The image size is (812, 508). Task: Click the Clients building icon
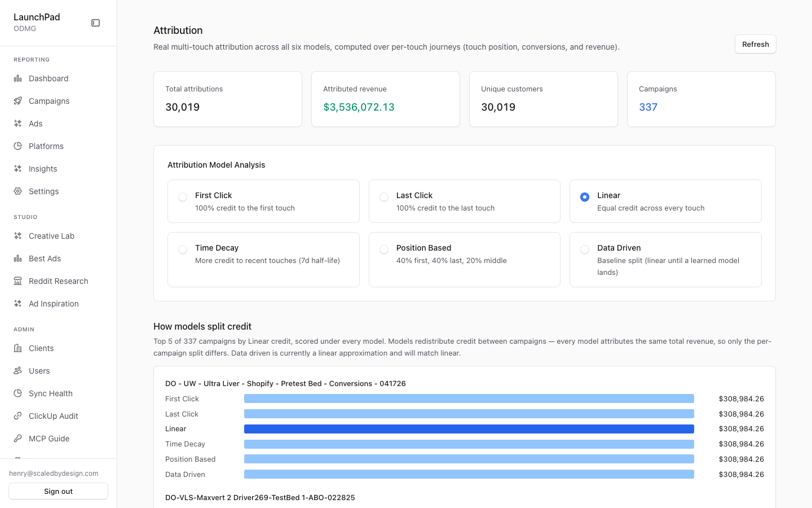point(18,348)
